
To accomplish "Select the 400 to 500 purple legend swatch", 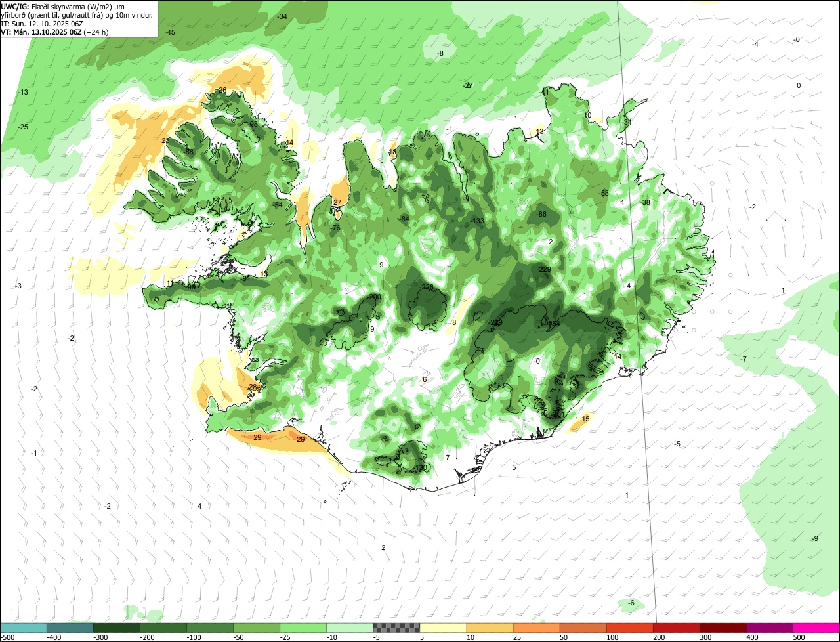I will 770,628.
